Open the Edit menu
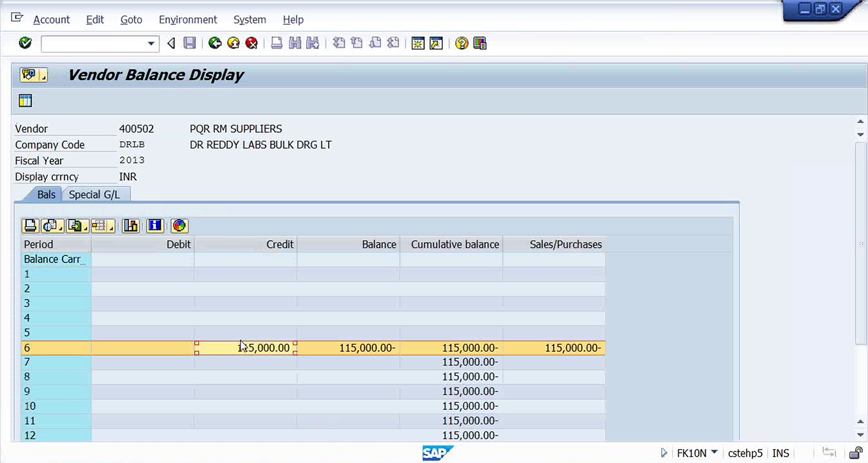This screenshot has width=868, height=463. click(95, 20)
